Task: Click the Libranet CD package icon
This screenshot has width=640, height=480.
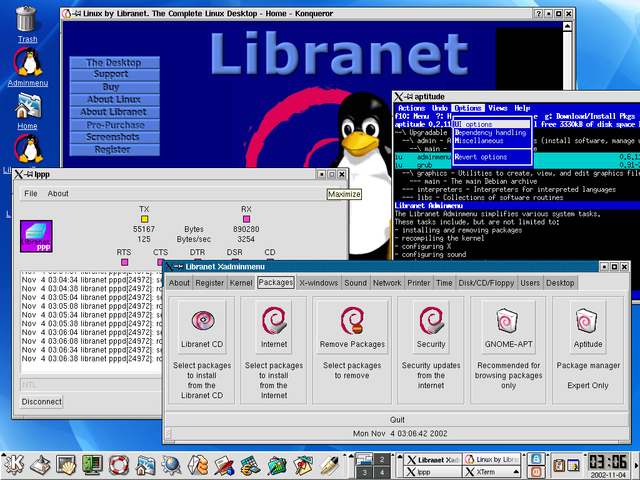Action: click(202, 326)
